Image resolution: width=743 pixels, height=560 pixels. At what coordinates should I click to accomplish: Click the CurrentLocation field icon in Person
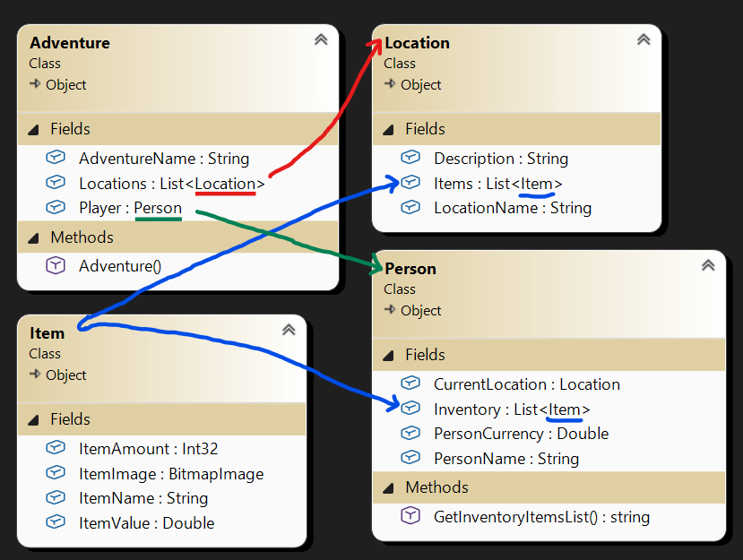click(410, 383)
